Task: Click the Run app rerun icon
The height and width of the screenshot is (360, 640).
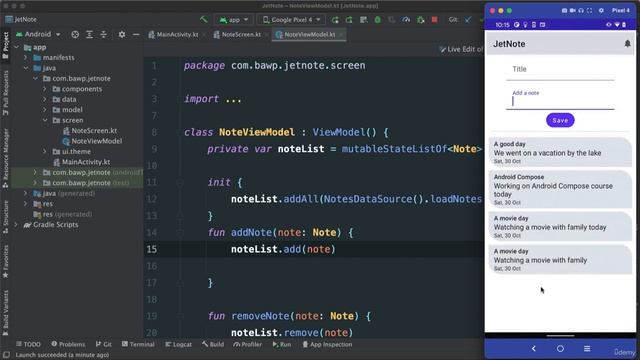Action: (335, 20)
